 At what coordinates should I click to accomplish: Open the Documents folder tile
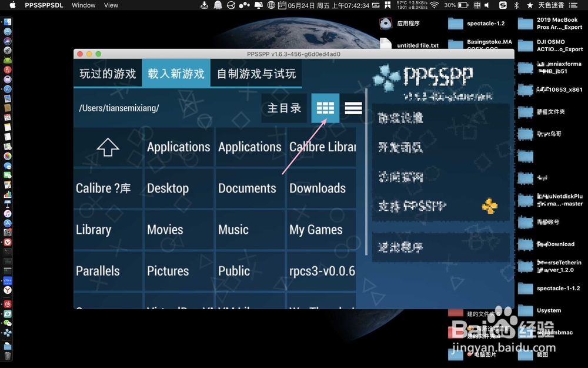click(x=249, y=188)
